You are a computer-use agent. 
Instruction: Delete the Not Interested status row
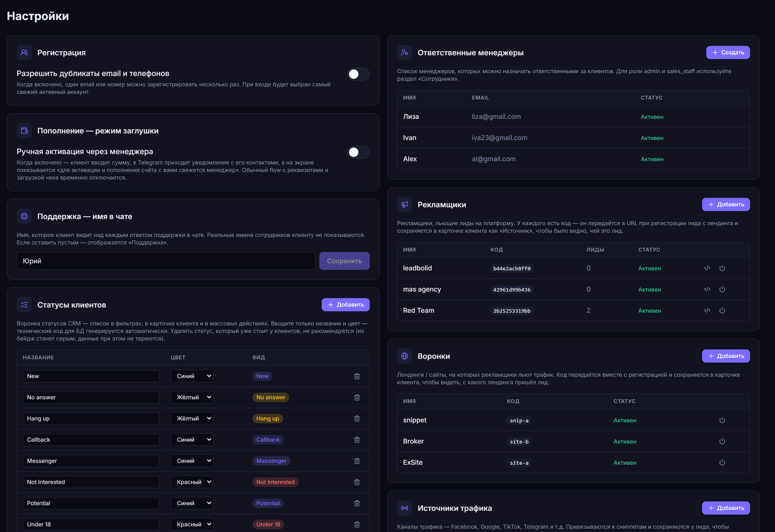coord(357,482)
